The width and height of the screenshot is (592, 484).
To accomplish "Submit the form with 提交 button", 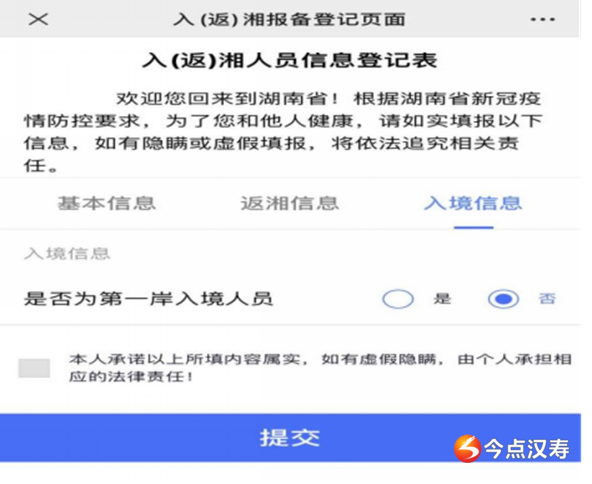I will [x=290, y=438].
